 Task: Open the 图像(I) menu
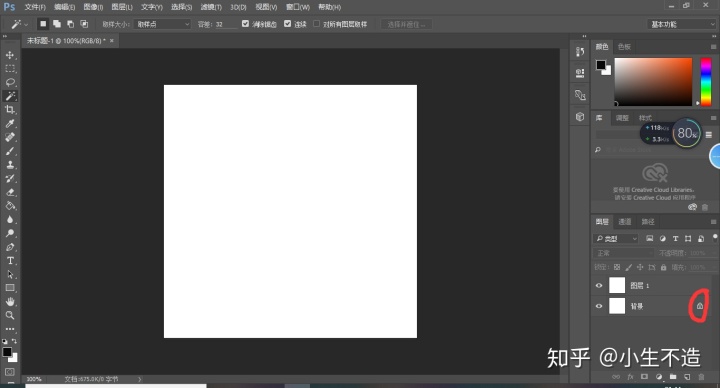(x=93, y=7)
